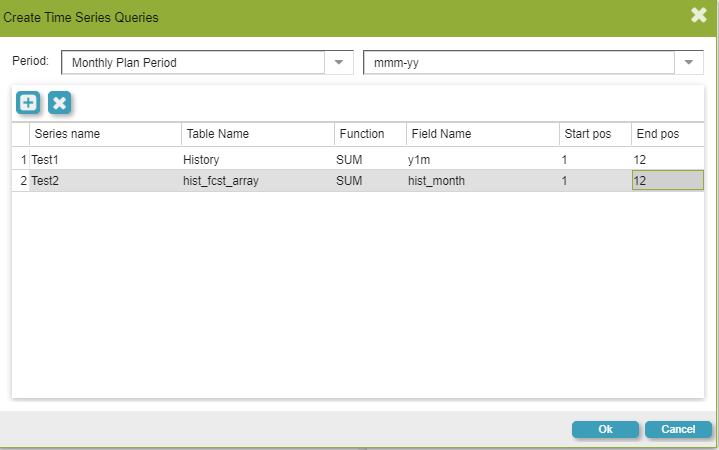The height and width of the screenshot is (450, 719).
Task: Select the Test2 series name cell
Action: [x=105, y=180]
